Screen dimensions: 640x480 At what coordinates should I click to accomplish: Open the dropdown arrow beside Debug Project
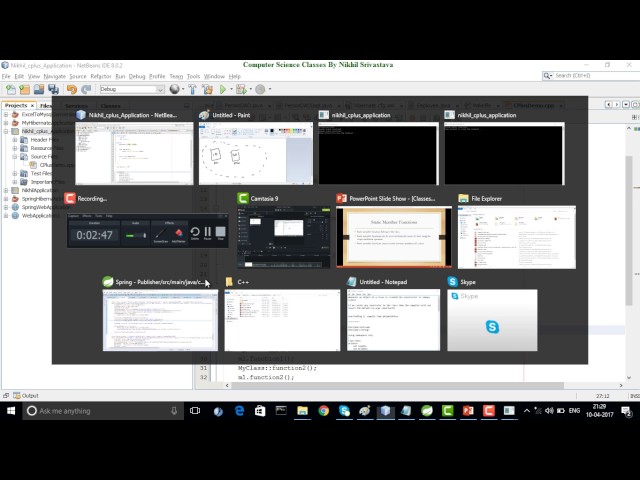pyautogui.click(x=250, y=89)
